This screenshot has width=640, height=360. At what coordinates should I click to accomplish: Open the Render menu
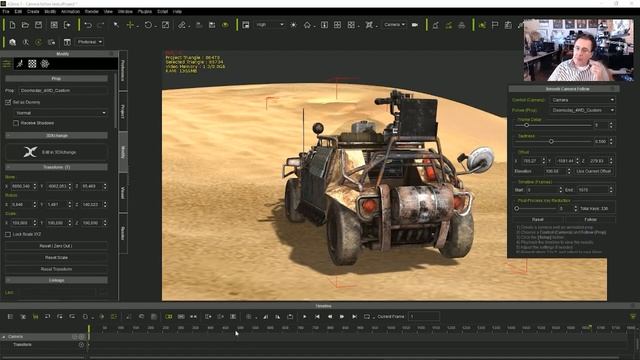91,11
